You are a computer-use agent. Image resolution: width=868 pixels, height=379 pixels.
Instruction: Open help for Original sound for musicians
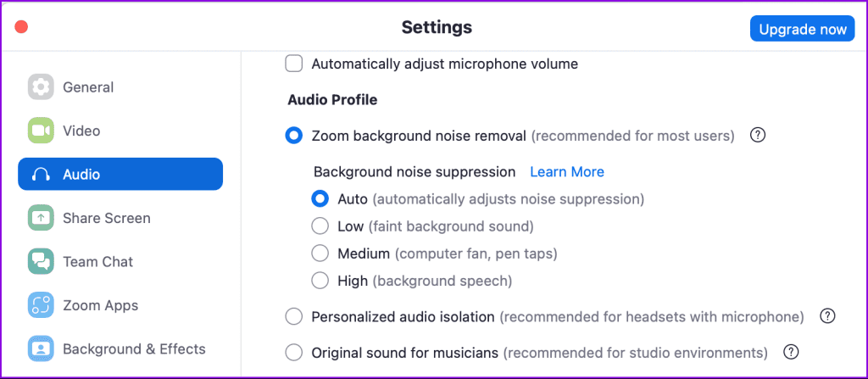tap(792, 351)
